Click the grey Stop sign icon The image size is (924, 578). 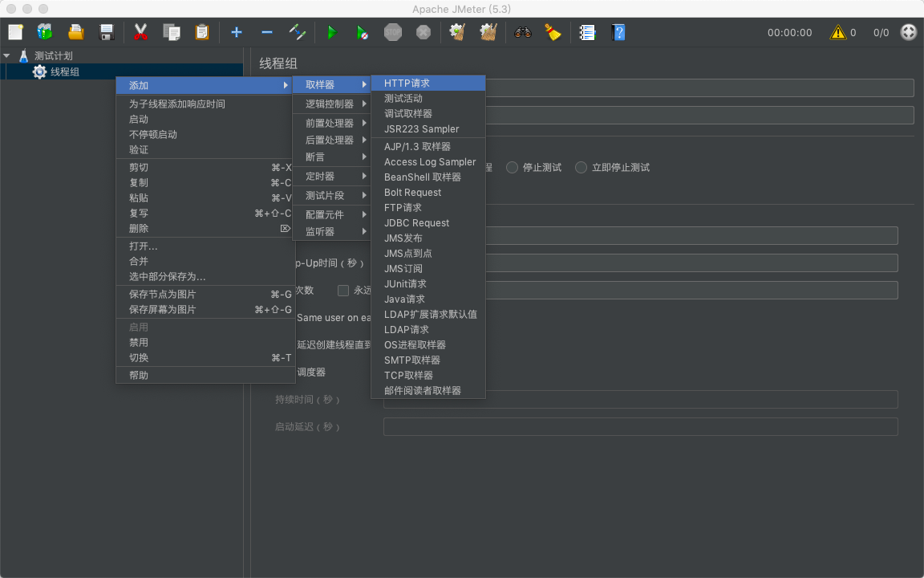pyautogui.click(x=393, y=32)
